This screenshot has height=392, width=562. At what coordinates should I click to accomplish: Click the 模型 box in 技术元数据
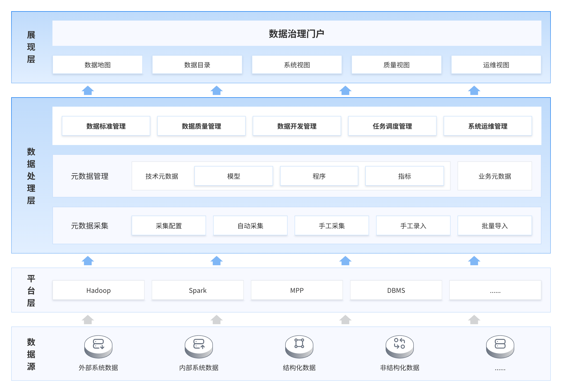233,176
